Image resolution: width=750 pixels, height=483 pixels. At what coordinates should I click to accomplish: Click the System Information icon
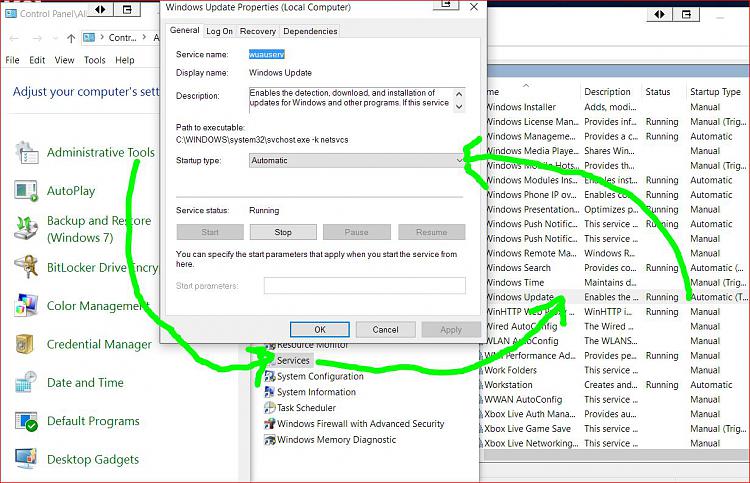(x=270, y=392)
